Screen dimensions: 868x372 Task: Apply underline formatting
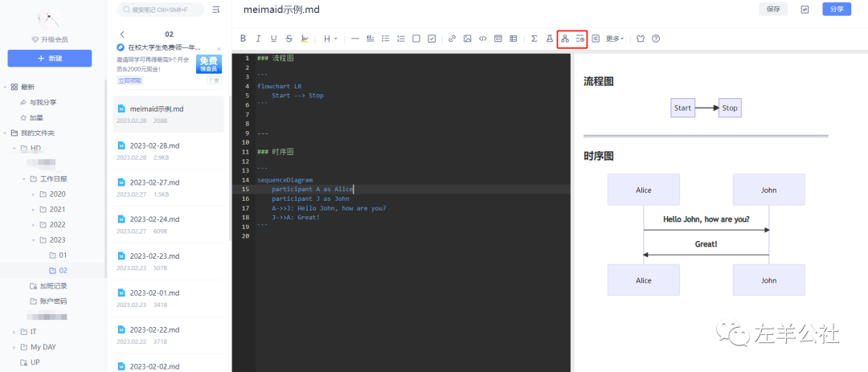click(x=273, y=39)
